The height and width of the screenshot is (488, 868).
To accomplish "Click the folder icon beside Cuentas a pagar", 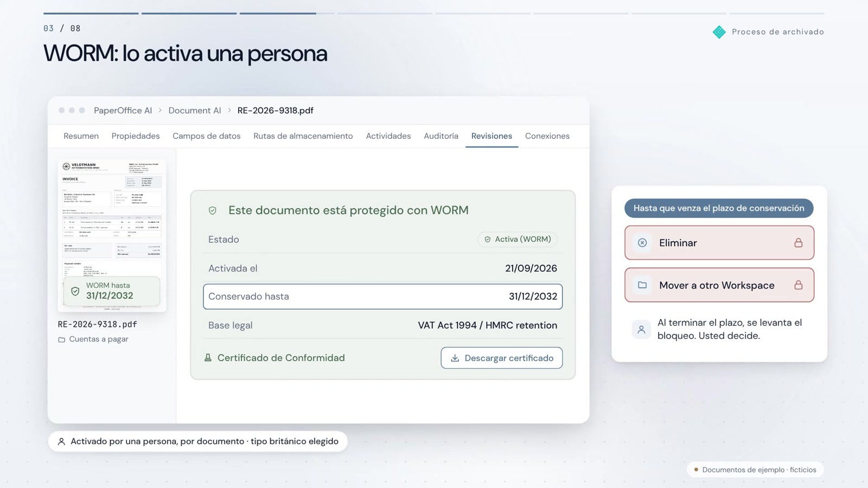I will [62, 339].
